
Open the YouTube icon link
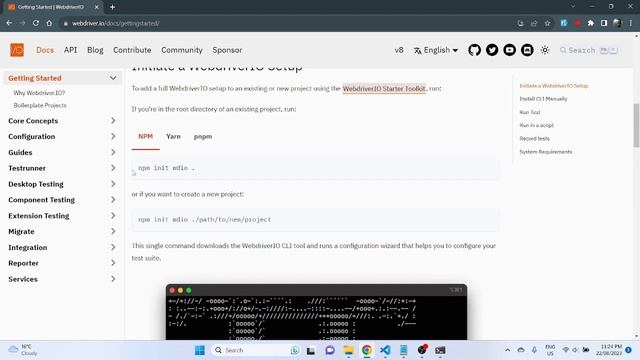(x=509, y=50)
